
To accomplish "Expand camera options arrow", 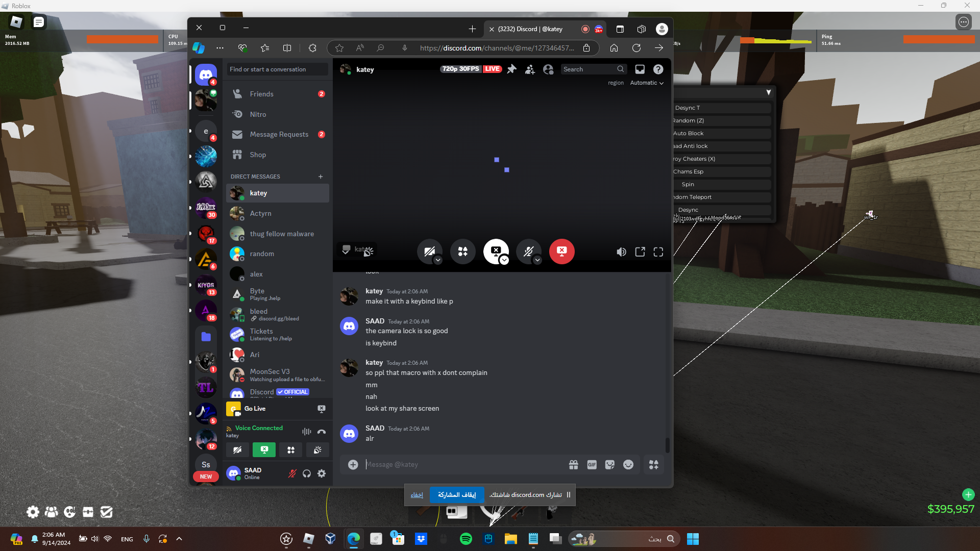I will (x=438, y=260).
